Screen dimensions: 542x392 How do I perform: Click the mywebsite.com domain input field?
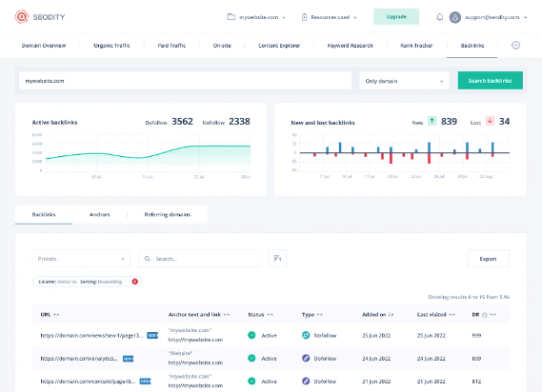click(x=186, y=81)
